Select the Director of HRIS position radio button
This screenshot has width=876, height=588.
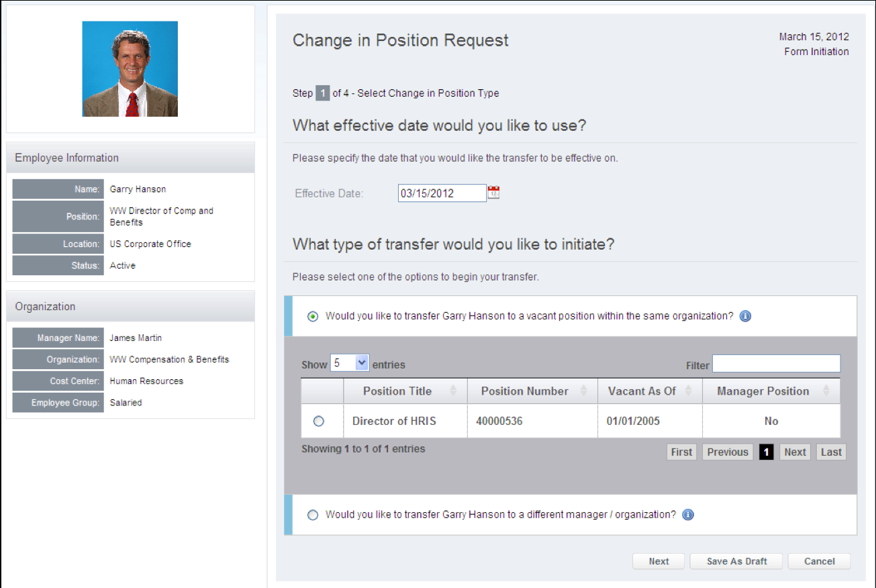pyautogui.click(x=319, y=421)
